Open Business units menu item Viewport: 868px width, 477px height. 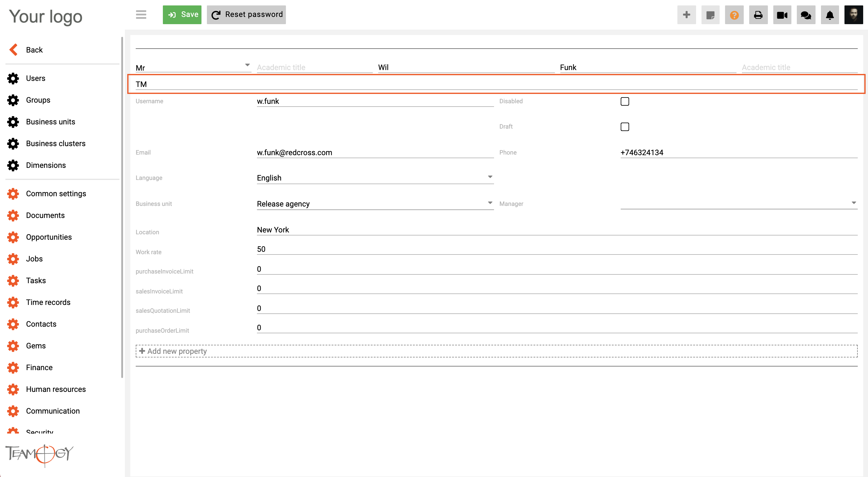pos(51,122)
